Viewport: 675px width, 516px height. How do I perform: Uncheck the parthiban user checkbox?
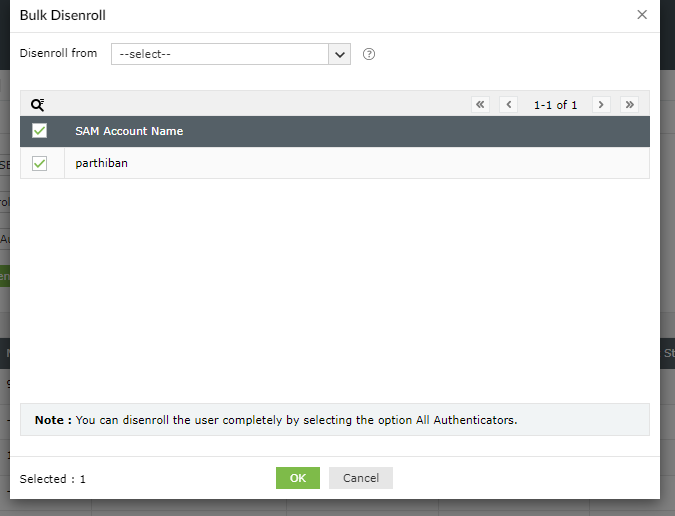point(40,163)
